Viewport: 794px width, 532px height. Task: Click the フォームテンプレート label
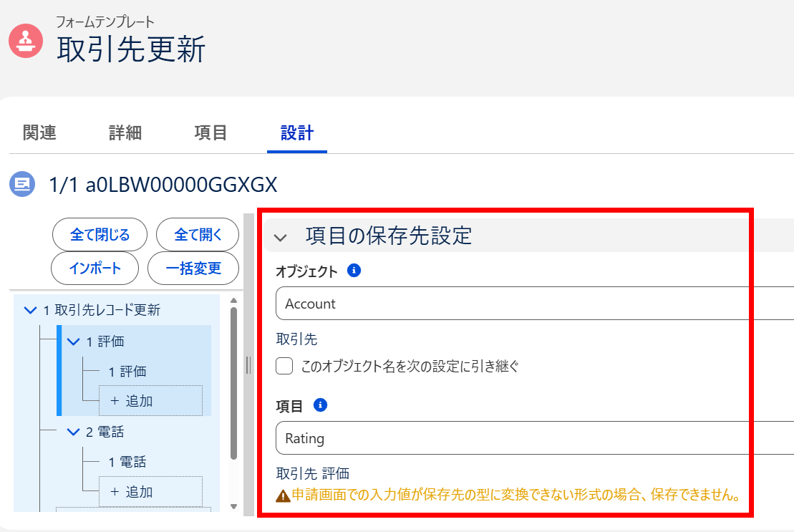pyautogui.click(x=105, y=21)
